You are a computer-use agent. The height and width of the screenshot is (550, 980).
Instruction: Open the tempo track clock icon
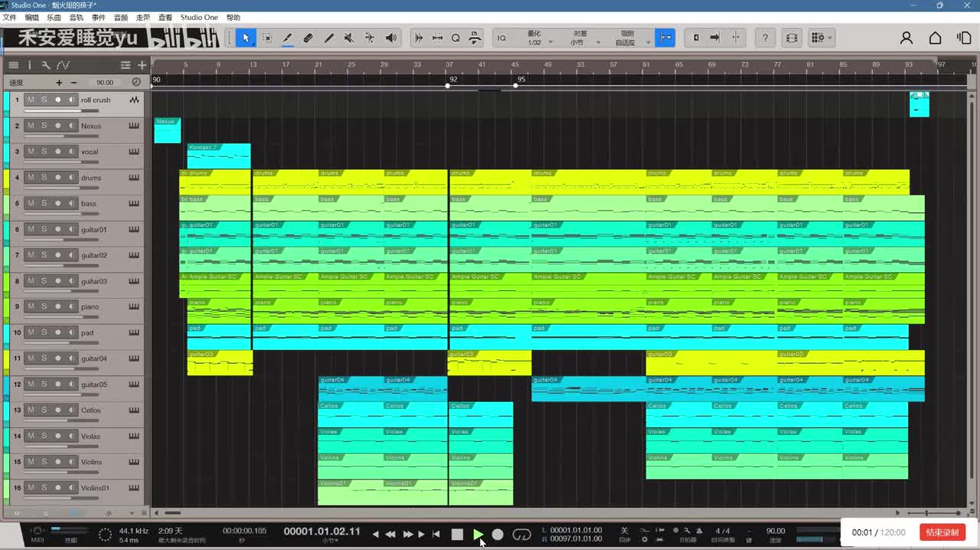coord(136,82)
